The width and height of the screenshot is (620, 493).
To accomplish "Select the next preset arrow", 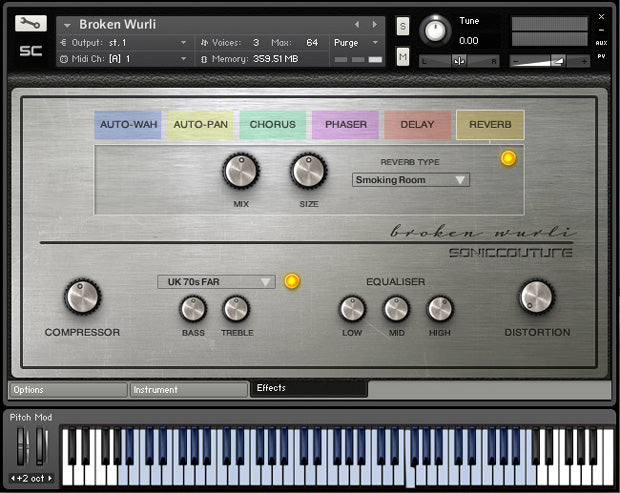I will pos(374,25).
